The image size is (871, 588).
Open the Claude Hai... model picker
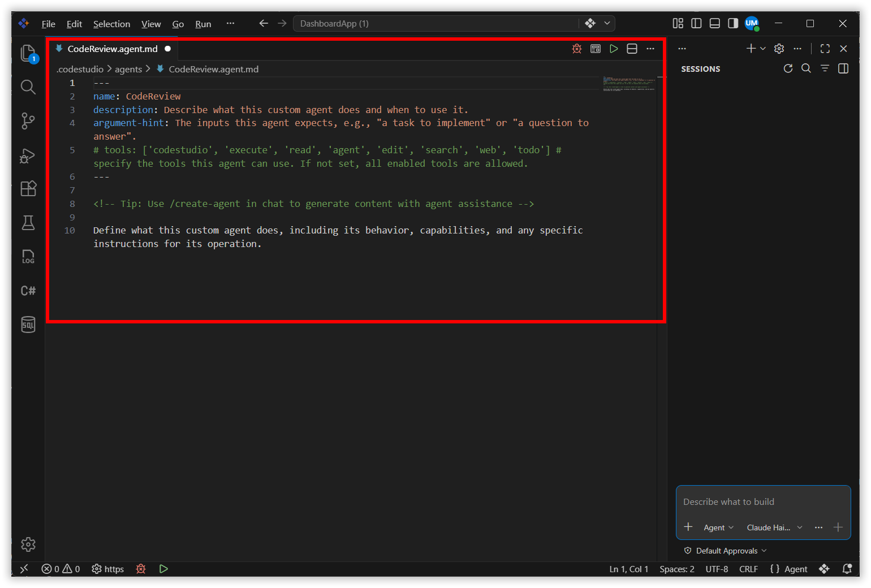pyautogui.click(x=774, y=528)
